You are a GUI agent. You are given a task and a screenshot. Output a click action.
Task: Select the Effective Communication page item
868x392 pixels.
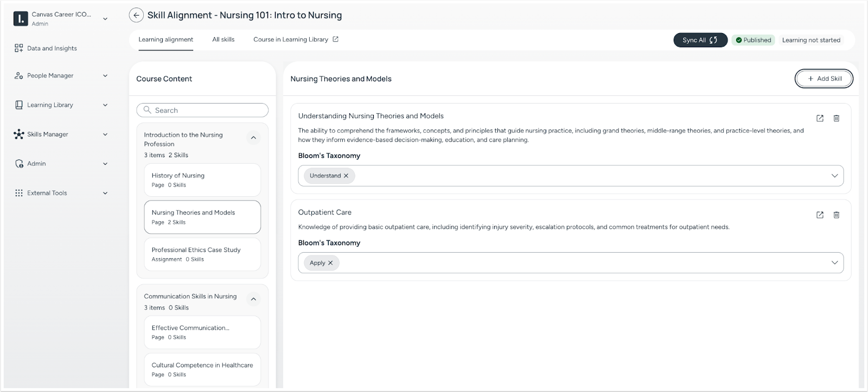(x=202, y=332)
